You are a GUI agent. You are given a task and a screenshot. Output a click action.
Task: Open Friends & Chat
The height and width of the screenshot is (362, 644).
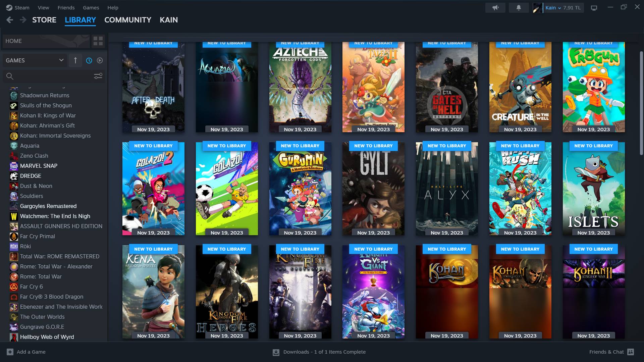click(606, 352)
